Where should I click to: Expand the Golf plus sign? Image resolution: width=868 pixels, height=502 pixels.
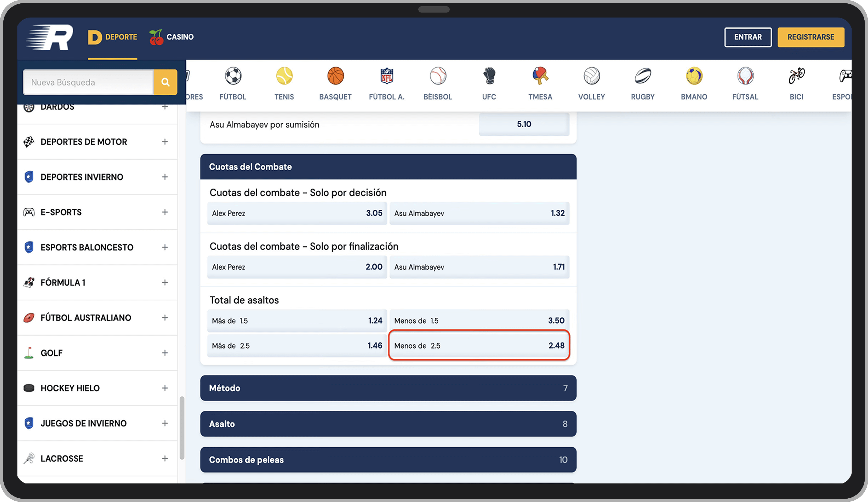(x=165, y=352)
